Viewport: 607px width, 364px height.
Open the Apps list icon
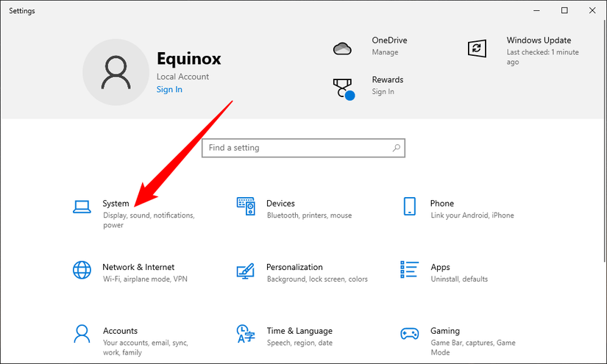click(x=409, y=270)
